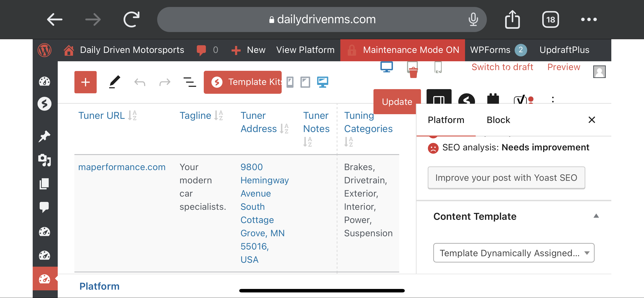644x298 pixels.
Task: Open the maperformance.com link
Action: 122,167
